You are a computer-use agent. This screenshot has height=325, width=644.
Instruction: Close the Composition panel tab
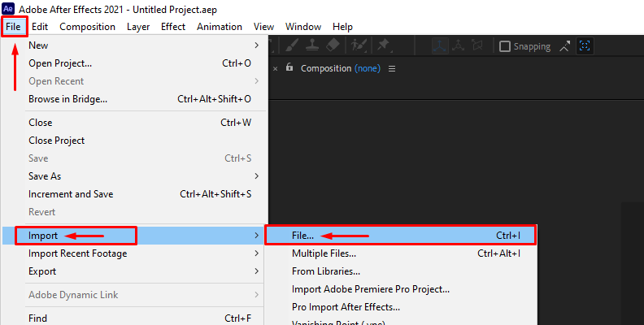tap(275, 69)
